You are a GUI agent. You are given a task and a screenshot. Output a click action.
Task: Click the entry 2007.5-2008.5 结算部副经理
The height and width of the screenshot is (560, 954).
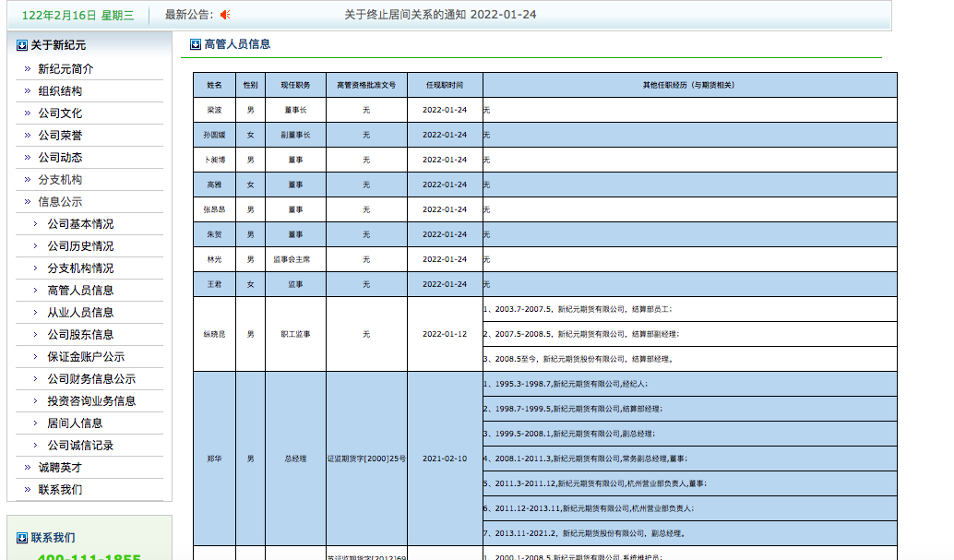689,334
